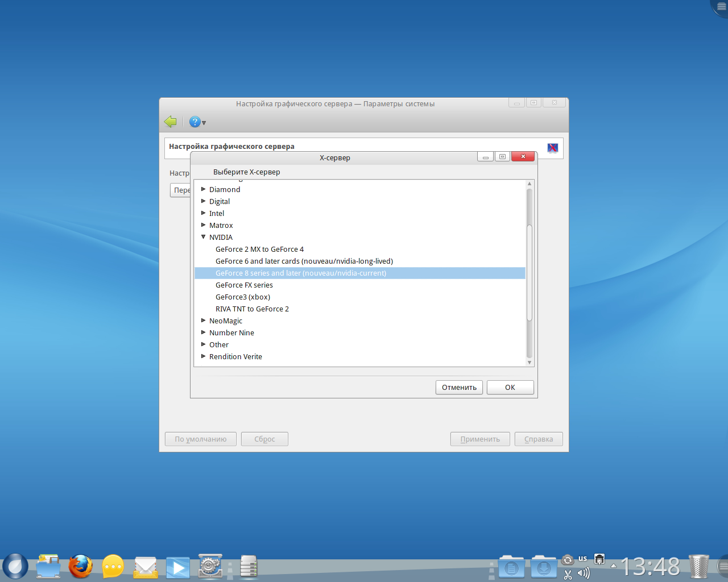
Task: Open the media player play icon
Action: [x=178, y=567]
